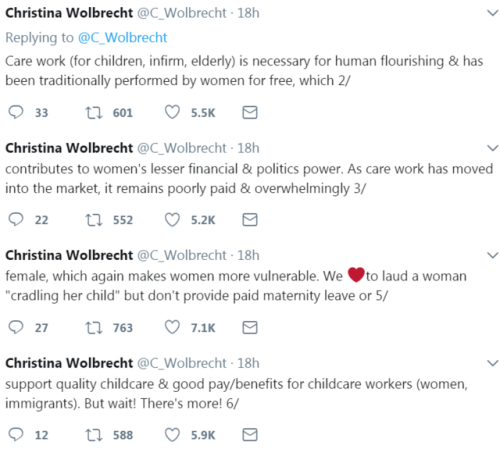Like the tweet with 5.2K likes
Viewport: 500px width, 449px height.
(x=172, y=220)
